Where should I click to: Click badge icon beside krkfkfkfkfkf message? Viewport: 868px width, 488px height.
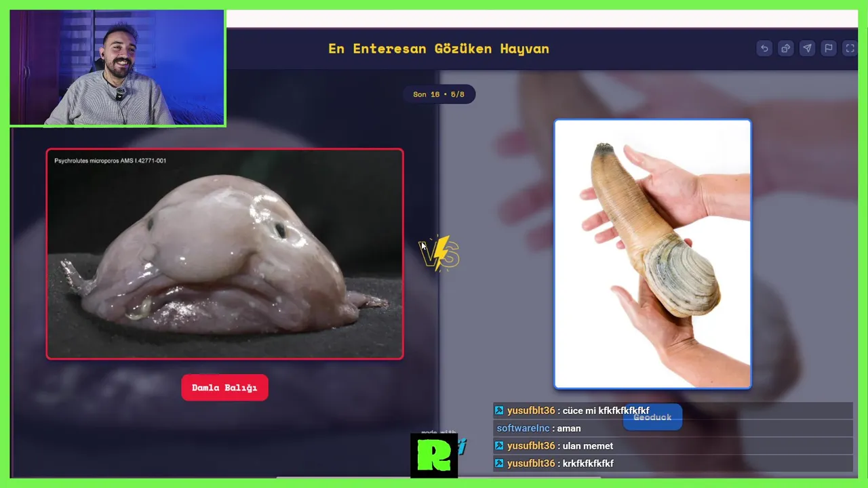499,464
